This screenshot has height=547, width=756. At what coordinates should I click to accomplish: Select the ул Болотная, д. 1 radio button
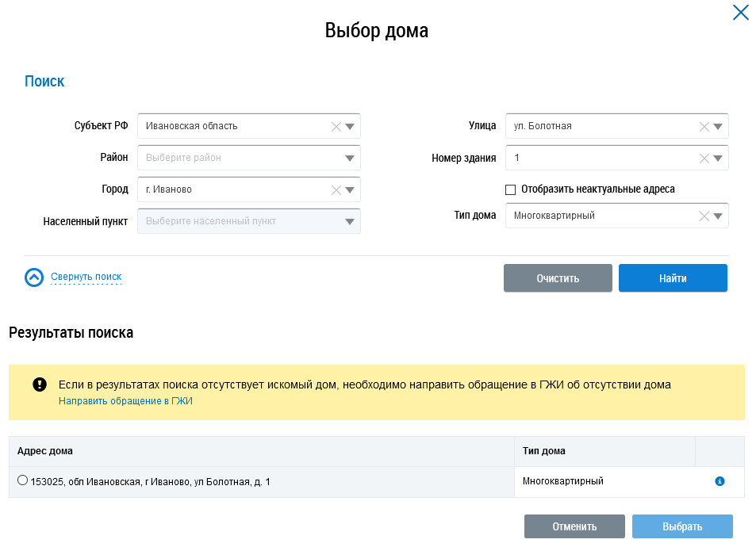coord(22,480)
